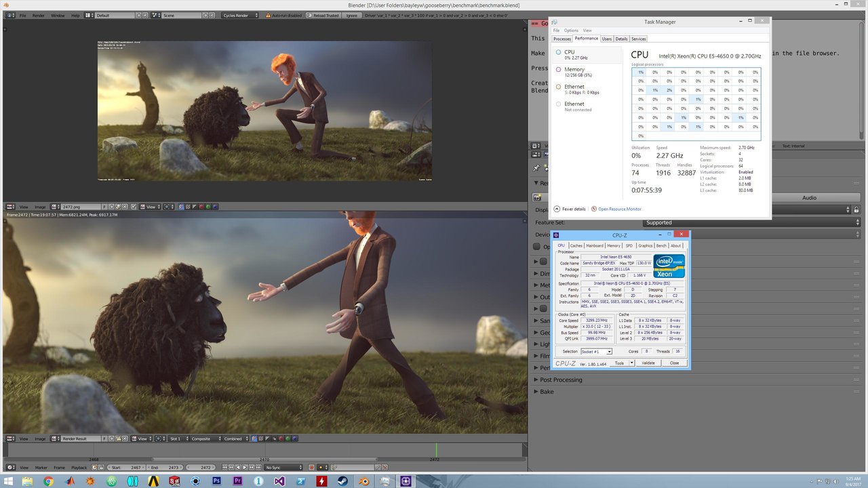Open the Premiere Pro taskbar icon

pyautogui.click(x=237, y=481)
